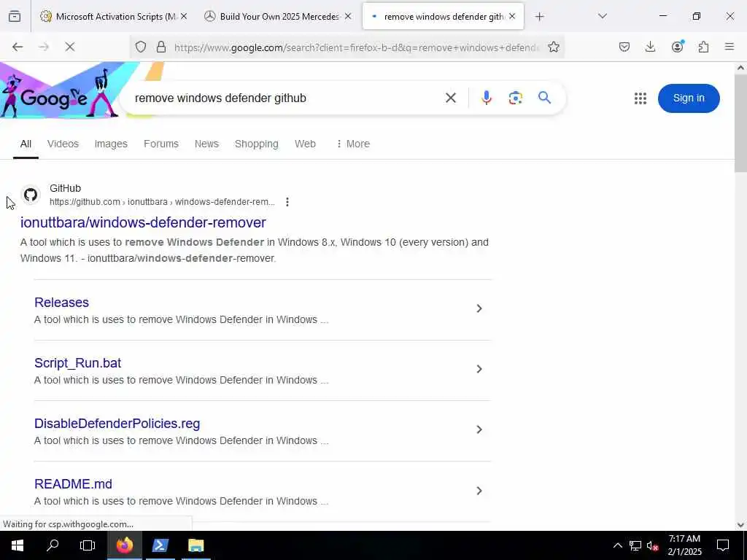Open the Extensions puzzle icon
This screenshot has width=747, height=560.
(703, 47)
